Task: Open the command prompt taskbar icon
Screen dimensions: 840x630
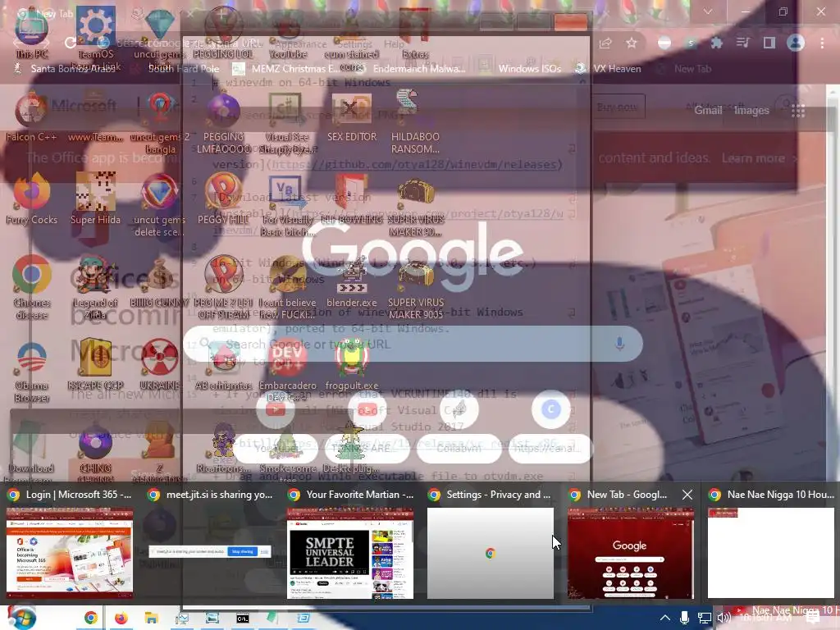Action: click(x=243, y=619)
